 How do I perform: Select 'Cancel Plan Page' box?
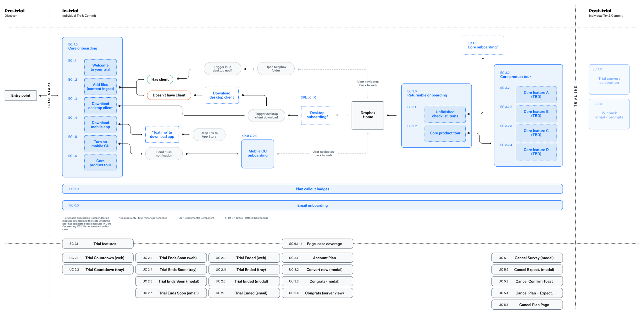[527, 305]
